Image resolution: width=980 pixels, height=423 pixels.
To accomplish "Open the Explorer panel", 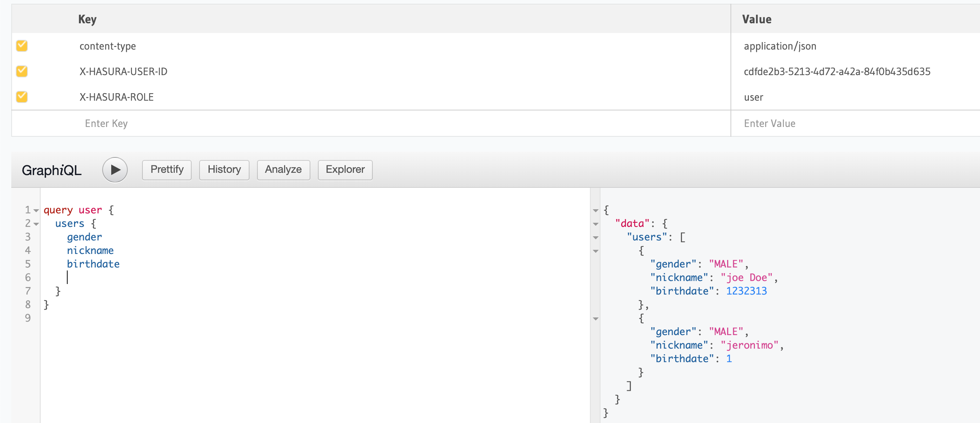I will [x=344, y=170].
